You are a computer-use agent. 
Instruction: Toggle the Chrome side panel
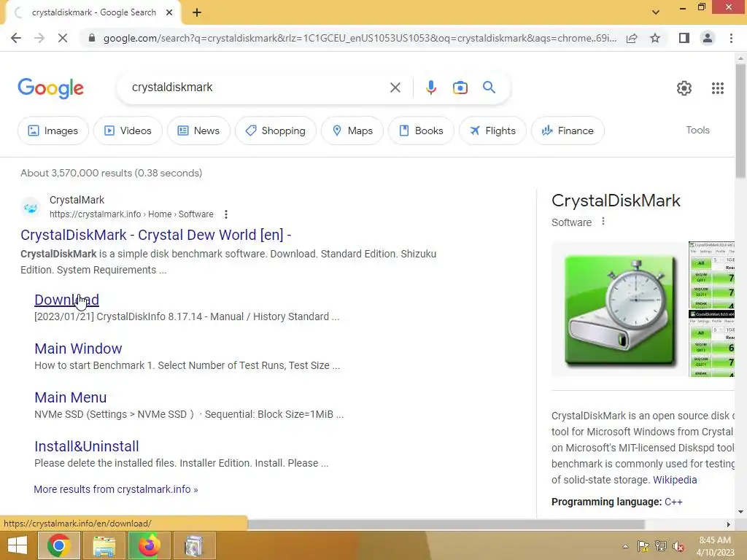(x=684, y=38)
